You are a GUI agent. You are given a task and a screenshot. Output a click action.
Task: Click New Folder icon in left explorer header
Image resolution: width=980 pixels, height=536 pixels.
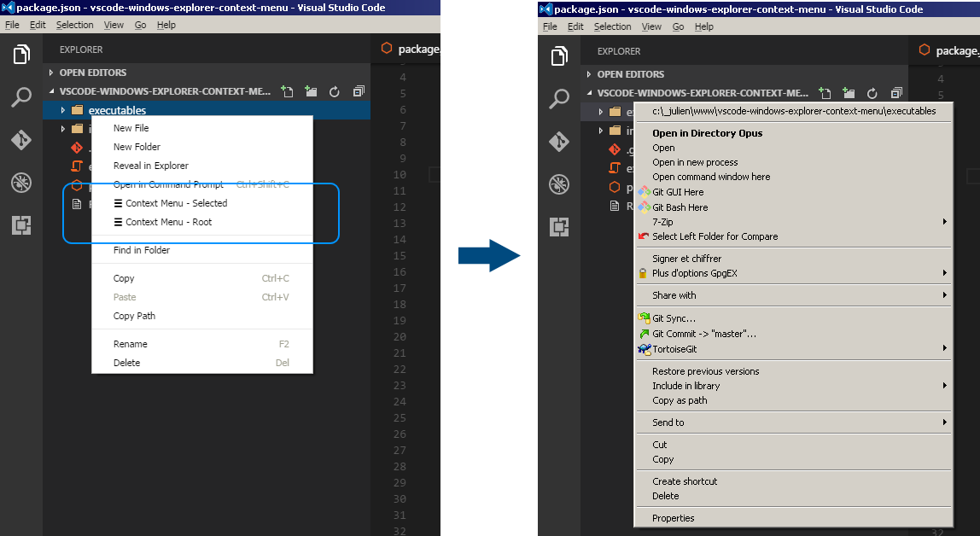click(311, 92)
